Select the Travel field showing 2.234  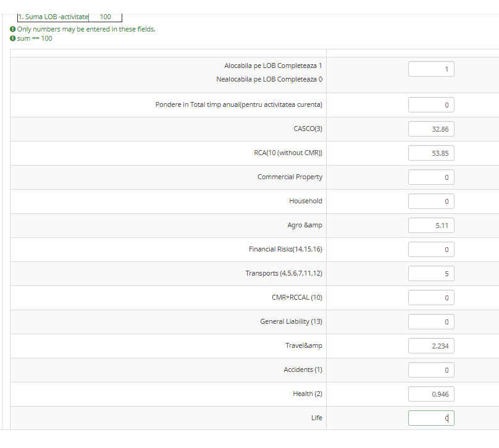(x=430, y=346)
